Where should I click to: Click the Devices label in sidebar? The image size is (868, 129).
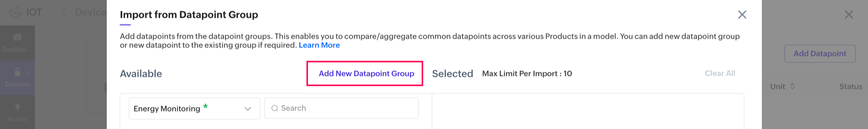17,84
